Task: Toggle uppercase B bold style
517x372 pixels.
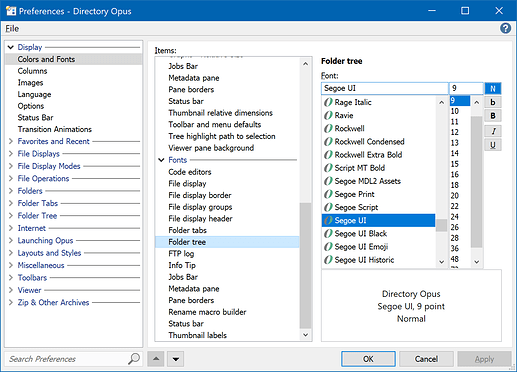Action: [493, 116]
